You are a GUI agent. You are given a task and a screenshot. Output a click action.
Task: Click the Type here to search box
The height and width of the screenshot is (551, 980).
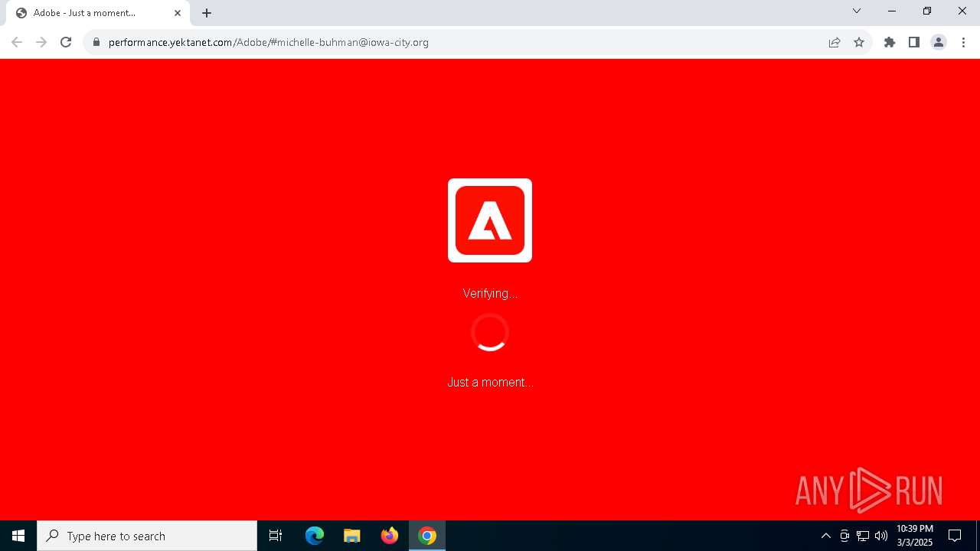click(147, 536)
